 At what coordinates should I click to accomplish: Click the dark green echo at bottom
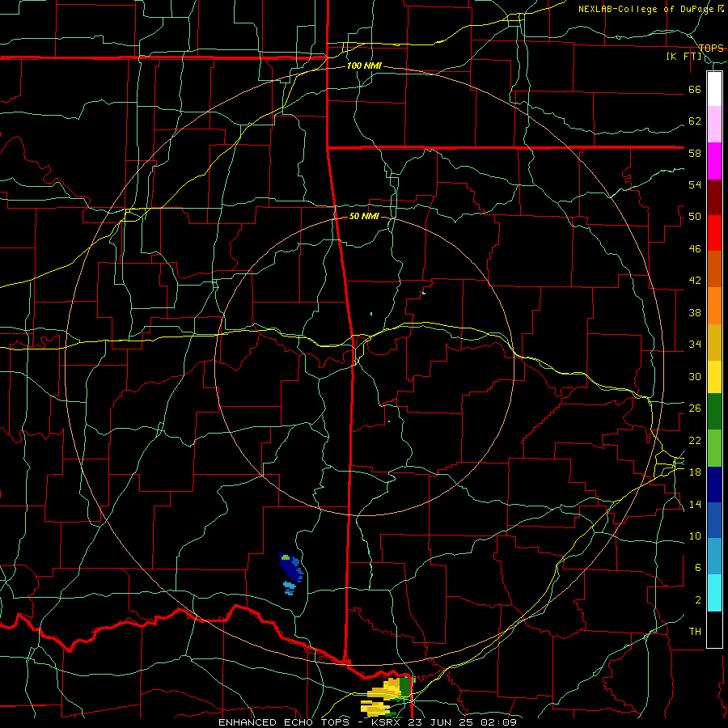[x=405, y=686]
